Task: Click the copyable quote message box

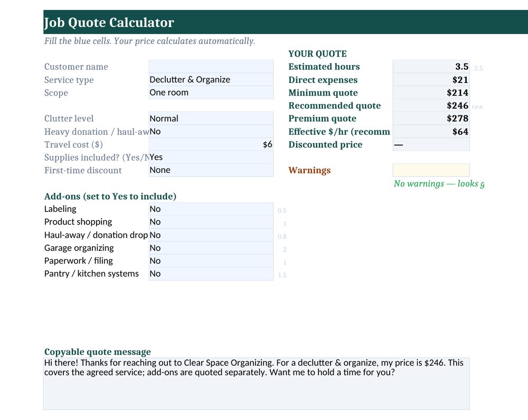Action: (257, 384)
